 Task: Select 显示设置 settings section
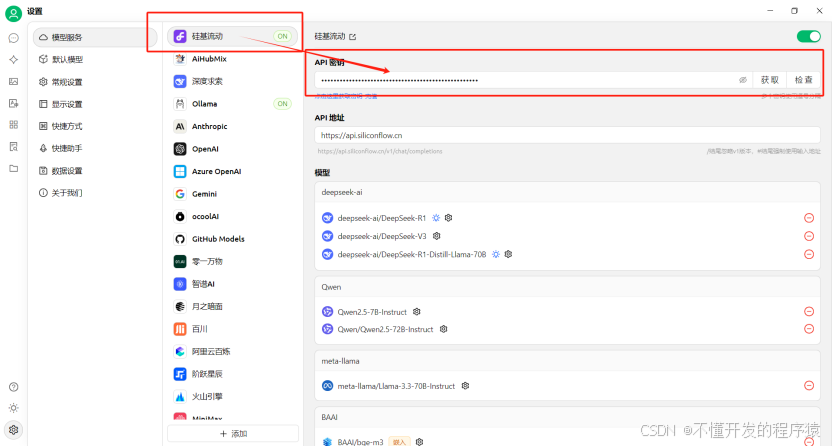[x=95, y=104]
